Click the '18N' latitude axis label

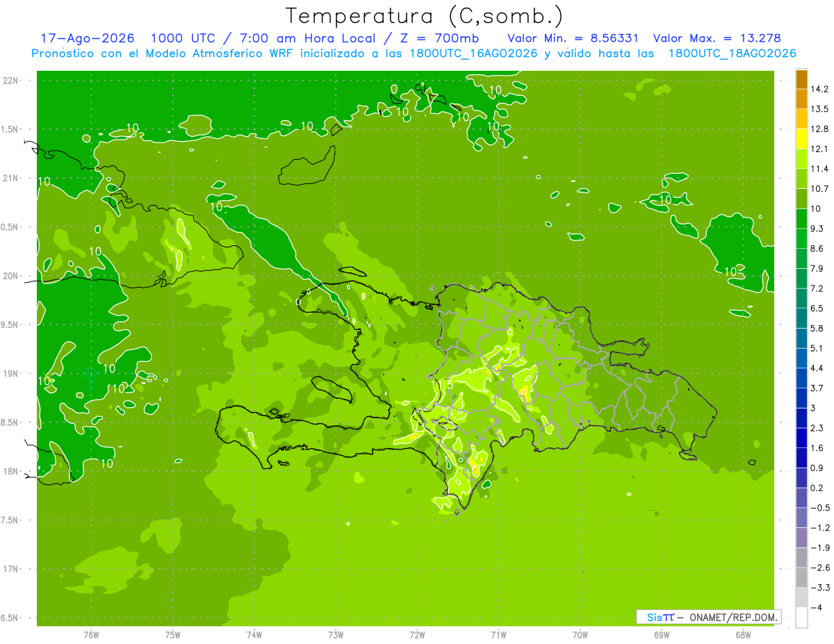click(10, 471)
